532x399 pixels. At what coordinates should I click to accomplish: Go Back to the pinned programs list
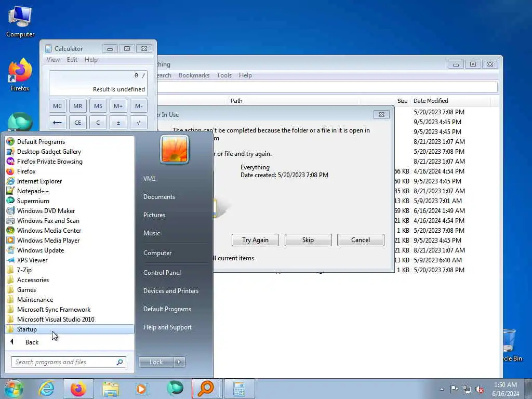[x=70, y=342]
